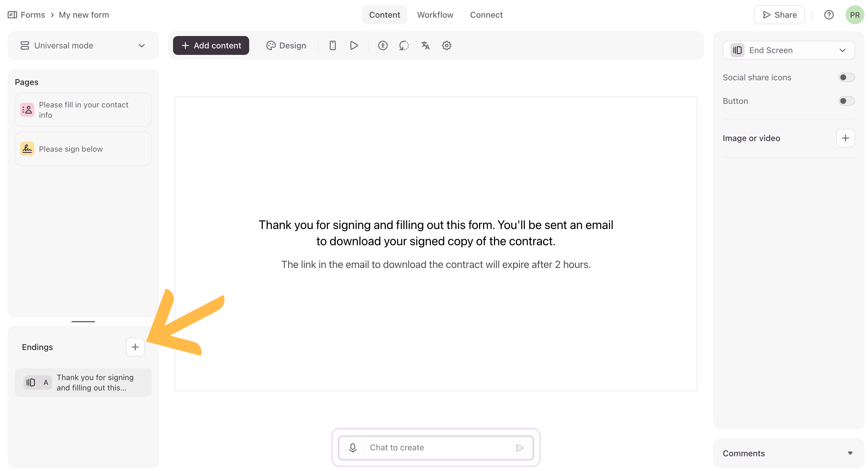The height and width of the screenshot is (471, 868).
Task: Add image or video with plus
Action: (x=845, y=138)
